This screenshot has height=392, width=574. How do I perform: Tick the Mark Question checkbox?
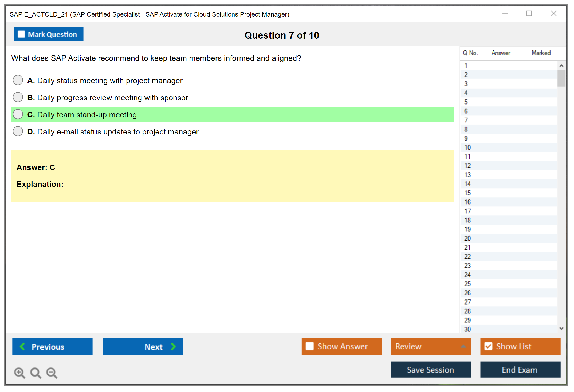(x=21, y=34)
